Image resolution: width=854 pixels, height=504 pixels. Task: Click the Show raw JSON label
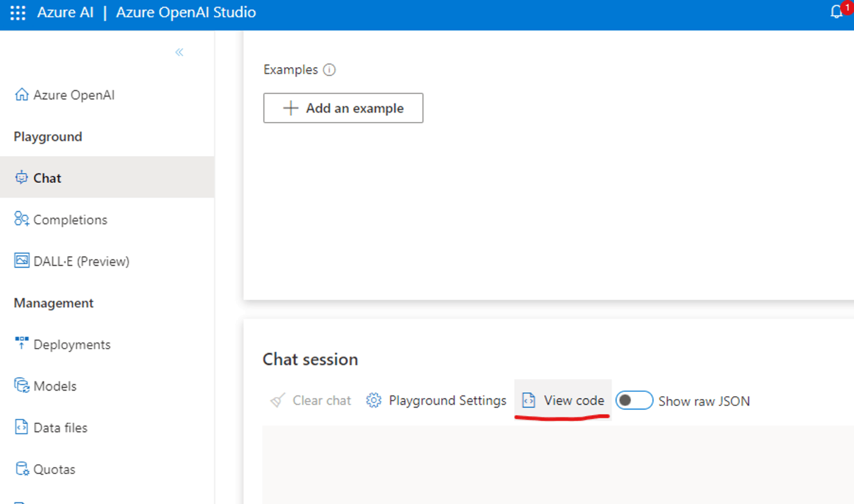tap(704, 401)
